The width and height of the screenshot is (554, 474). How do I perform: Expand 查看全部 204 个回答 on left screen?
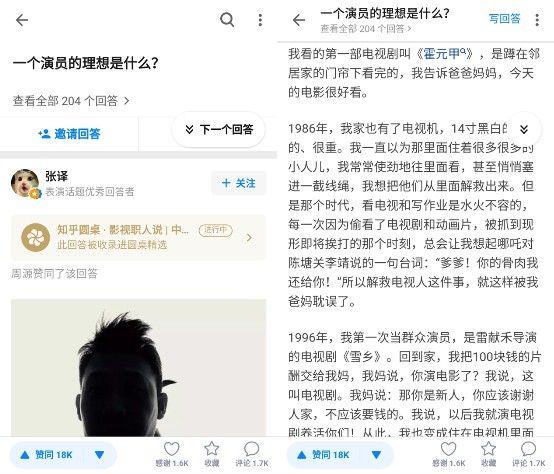click(71, 101)
